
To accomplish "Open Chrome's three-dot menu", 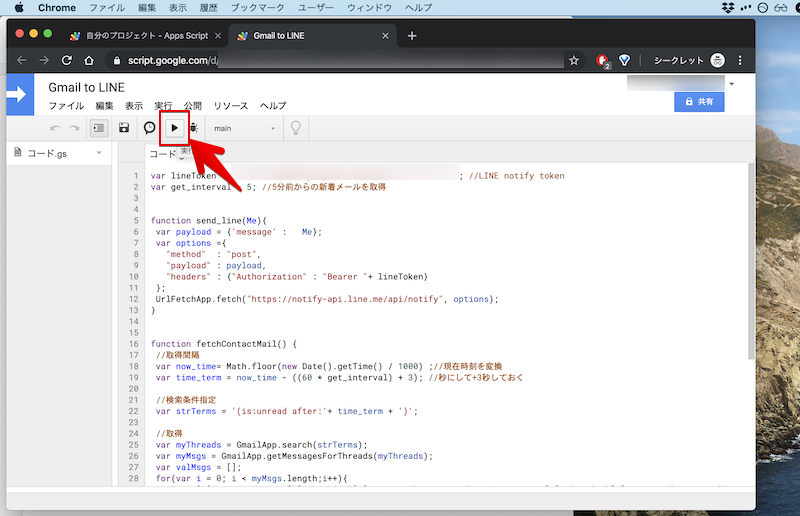I will [x=741, y=60].
